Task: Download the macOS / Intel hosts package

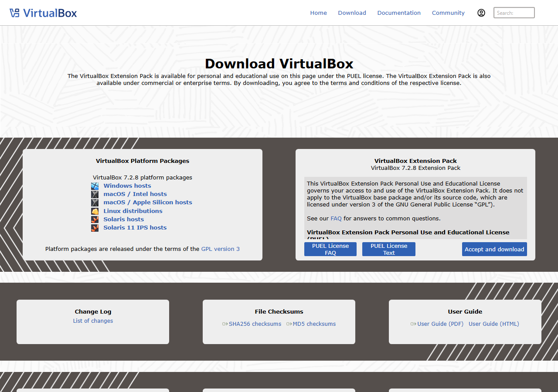Action: 135,194
